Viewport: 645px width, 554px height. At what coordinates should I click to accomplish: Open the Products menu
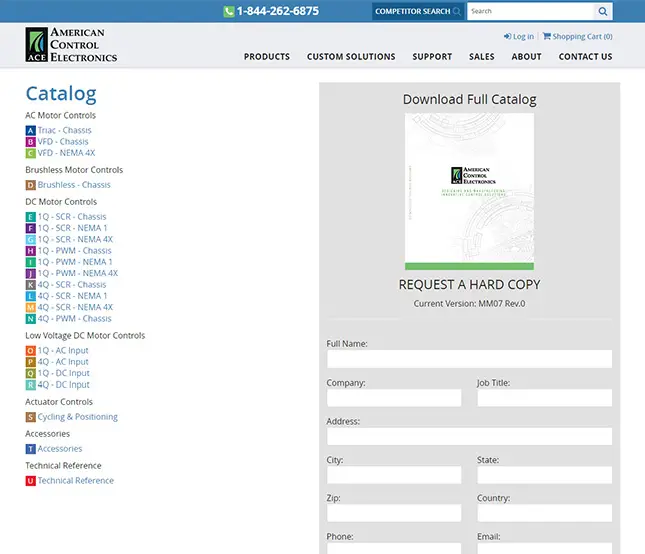(267, 57)
